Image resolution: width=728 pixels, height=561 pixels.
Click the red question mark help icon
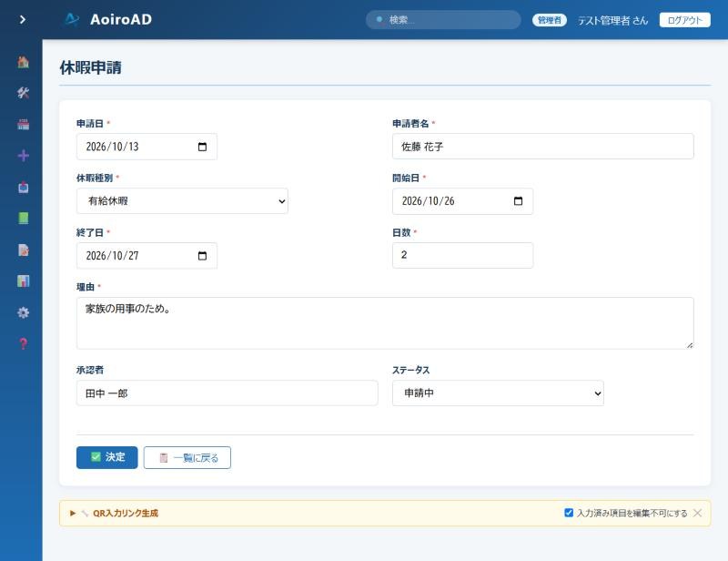point(24,344)
